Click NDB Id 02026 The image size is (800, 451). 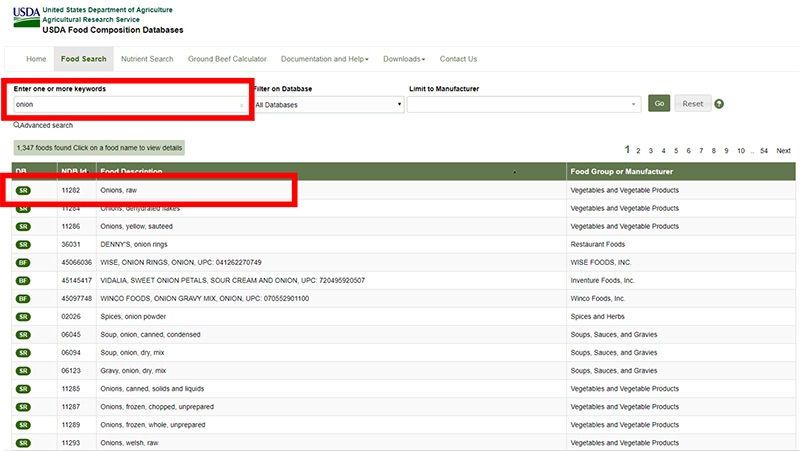(71, 317)
